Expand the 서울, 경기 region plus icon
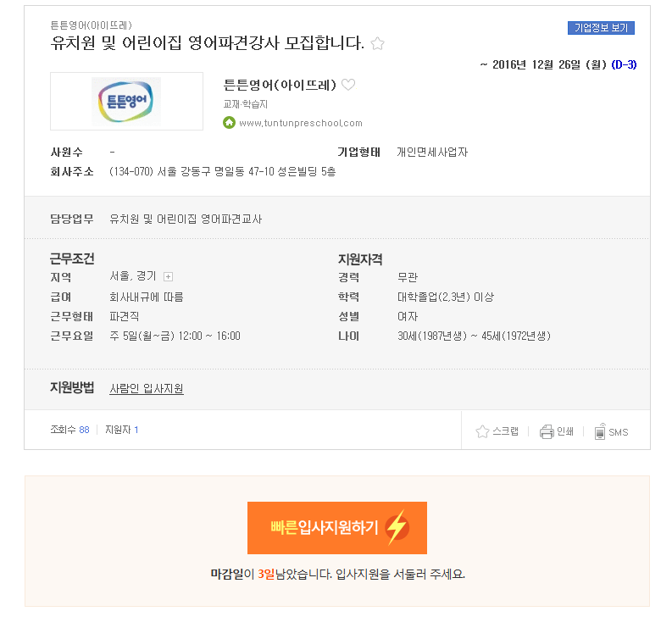 169,277
